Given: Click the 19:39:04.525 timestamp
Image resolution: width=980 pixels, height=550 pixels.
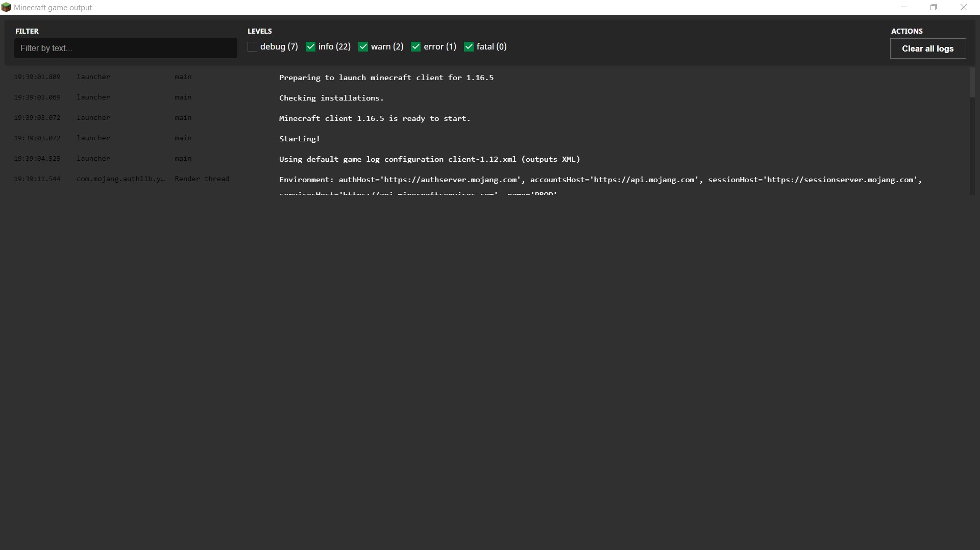Looking at the screenshot, I should 37,159.
